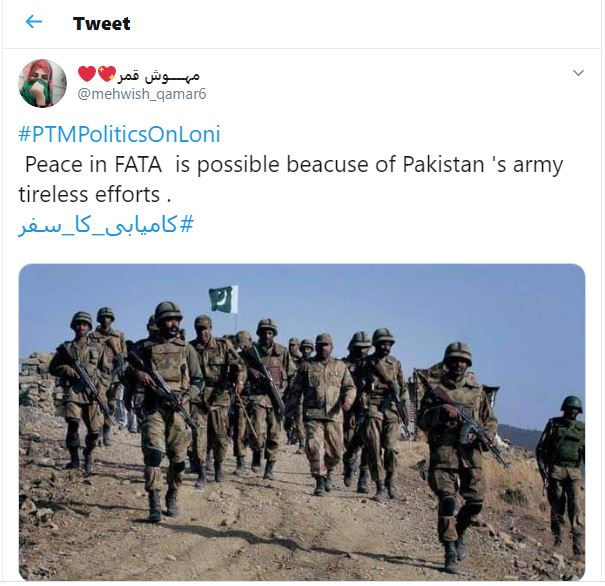The height and width of the screenshot is (586, 605).
Task: Click the tweet text about peace in FATA
Action: (291, 179)
